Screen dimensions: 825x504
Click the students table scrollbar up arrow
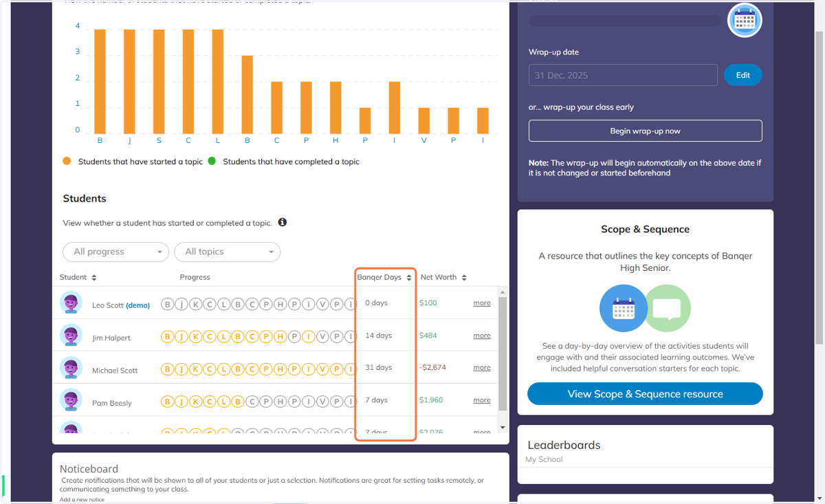503,292
